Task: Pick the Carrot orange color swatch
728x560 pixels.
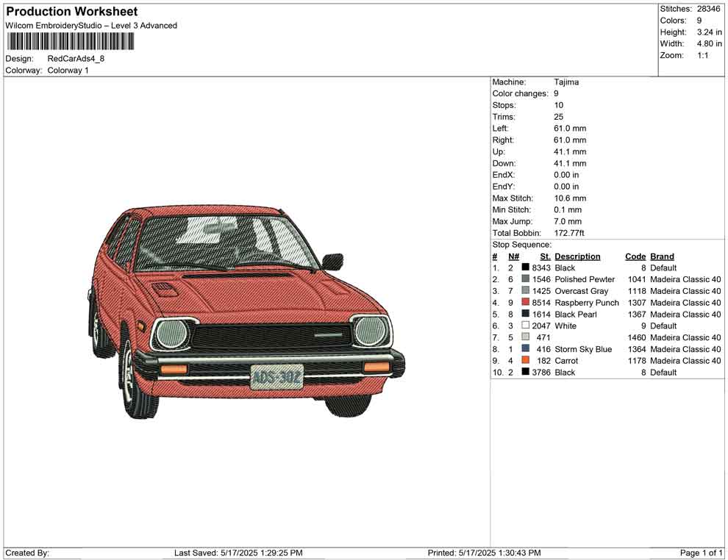Action: [525, 361]
